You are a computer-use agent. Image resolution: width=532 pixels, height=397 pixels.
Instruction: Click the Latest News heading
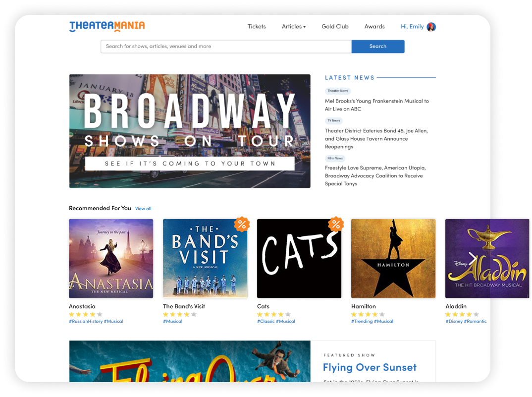(349, 78)
